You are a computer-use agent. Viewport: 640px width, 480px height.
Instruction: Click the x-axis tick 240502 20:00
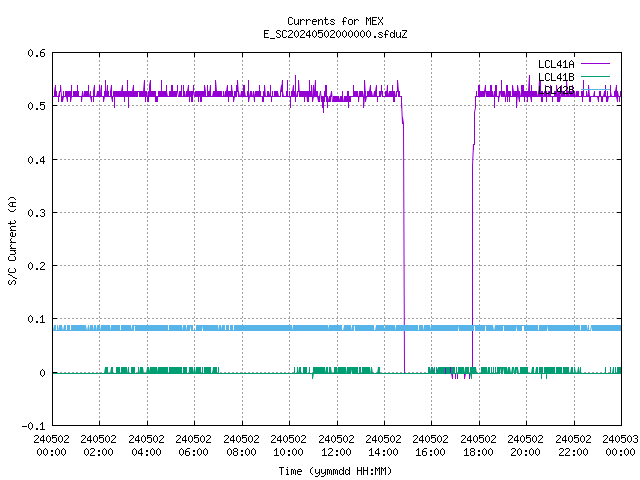[525, 445]
